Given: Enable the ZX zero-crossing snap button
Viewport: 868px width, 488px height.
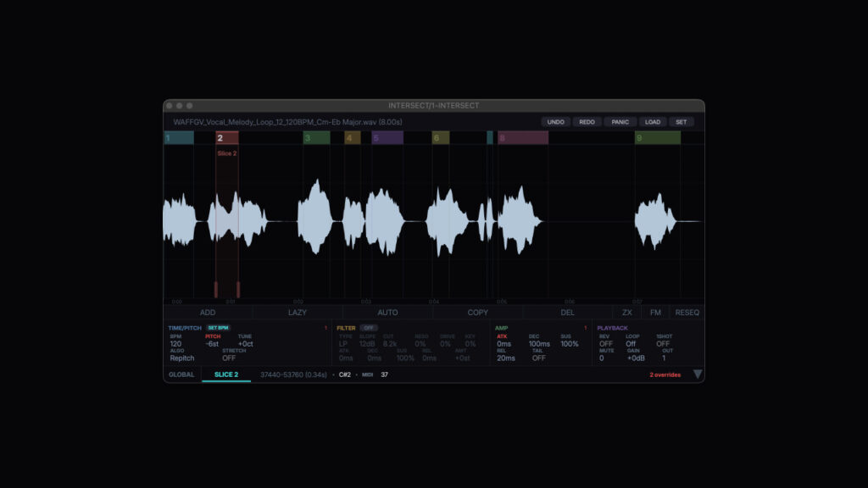Looking at the screenshot, I should 627,313.
